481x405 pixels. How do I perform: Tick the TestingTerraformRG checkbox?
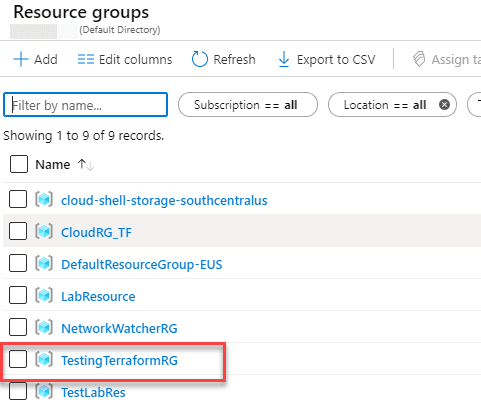coord(18,359)
